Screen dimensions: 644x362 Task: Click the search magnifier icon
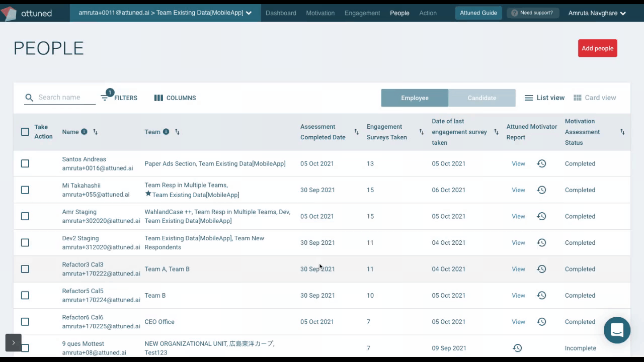(x=29, y=98)
